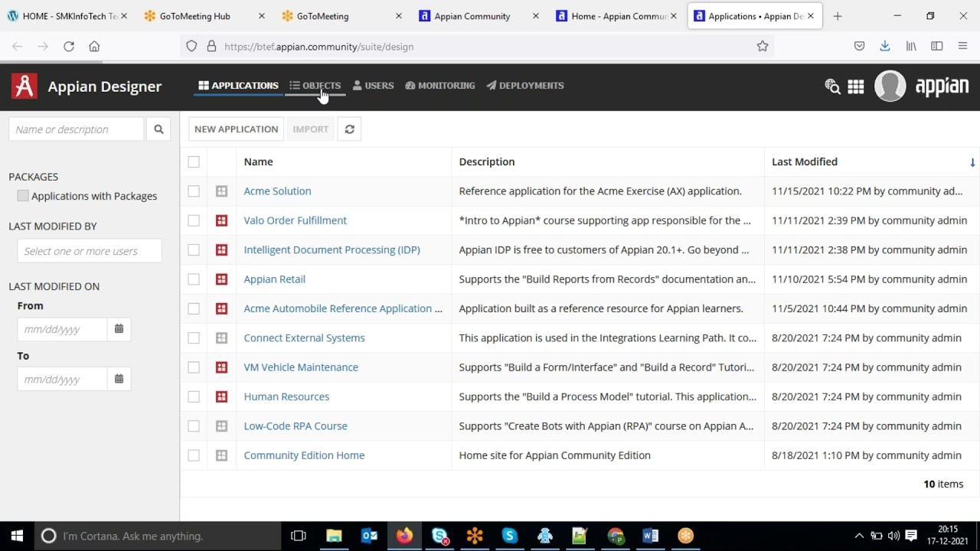Click the New Application button
980x551 pixels.
pos(236,129)
